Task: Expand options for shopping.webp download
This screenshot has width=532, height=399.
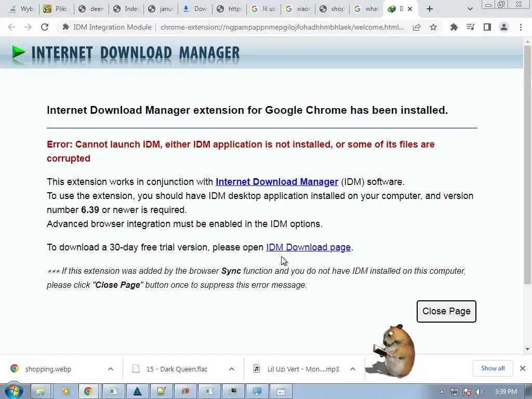Action: 111,369
